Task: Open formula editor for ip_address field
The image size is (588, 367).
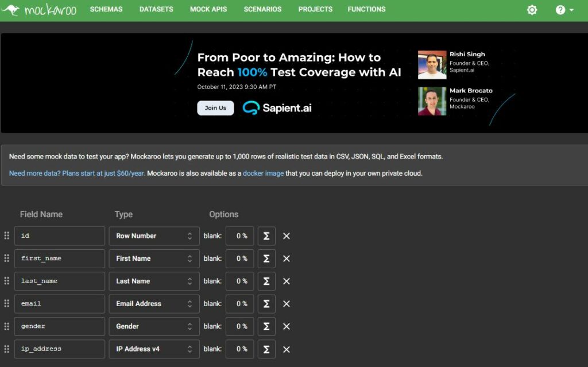Action: click(266, 349)
